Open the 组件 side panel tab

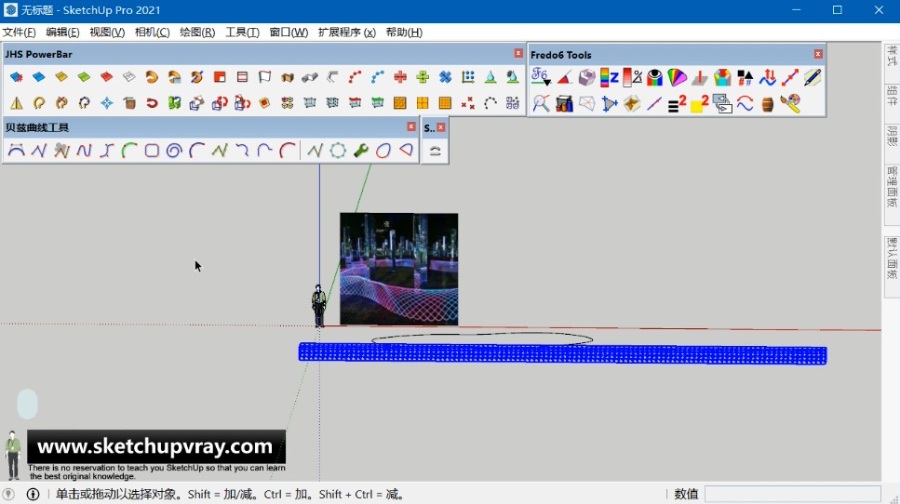[892, 95]
